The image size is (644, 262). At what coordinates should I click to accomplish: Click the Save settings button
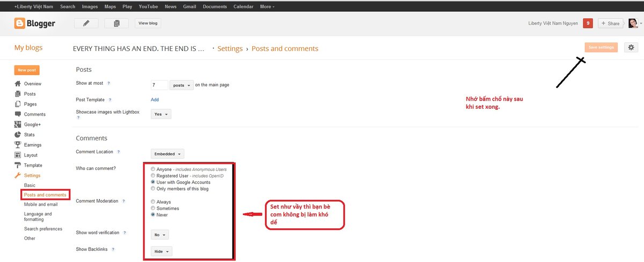[x=601, y=47]
